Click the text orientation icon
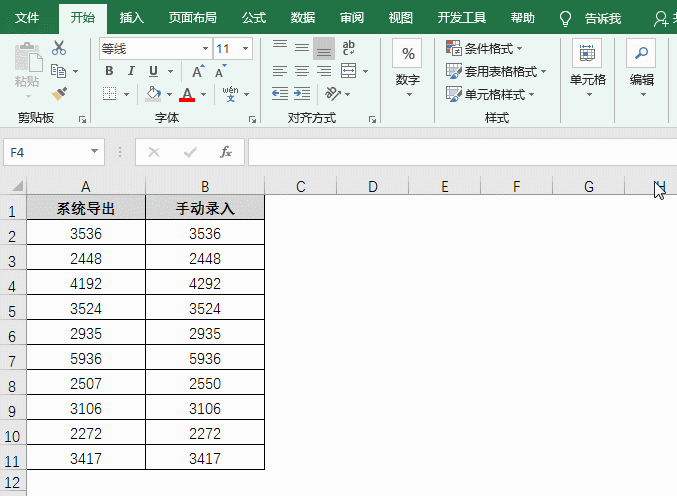The width and height of the screenshot is (677, 496). pyautogui.click(x=333, y=94)
